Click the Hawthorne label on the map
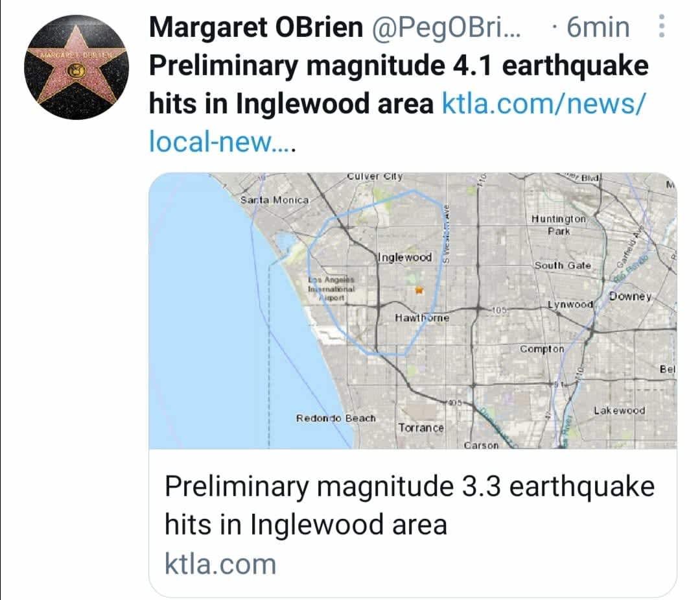The width and height of the screenshot is (700, 600). pos(422,318)
